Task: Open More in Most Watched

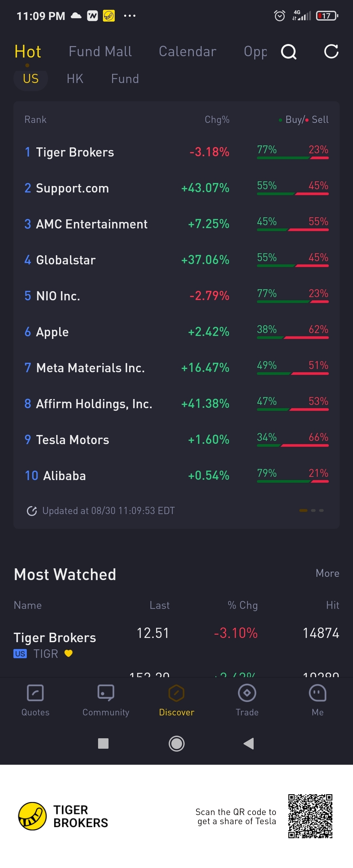Action: tap(328, 573)
